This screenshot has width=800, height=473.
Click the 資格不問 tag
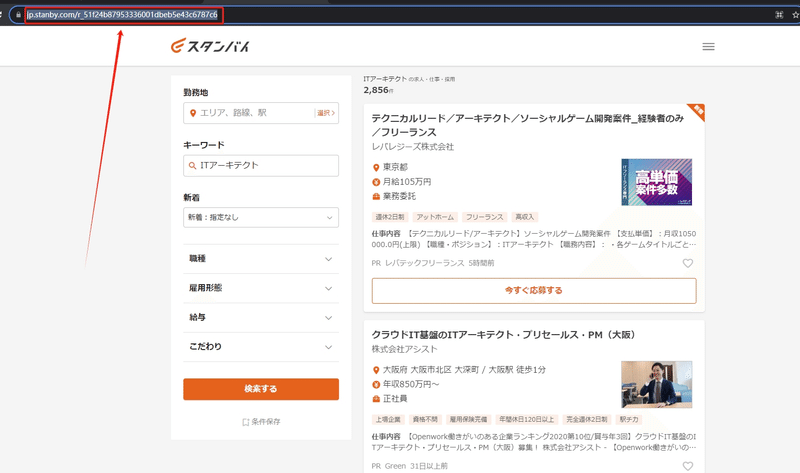[x=425, y=419]
